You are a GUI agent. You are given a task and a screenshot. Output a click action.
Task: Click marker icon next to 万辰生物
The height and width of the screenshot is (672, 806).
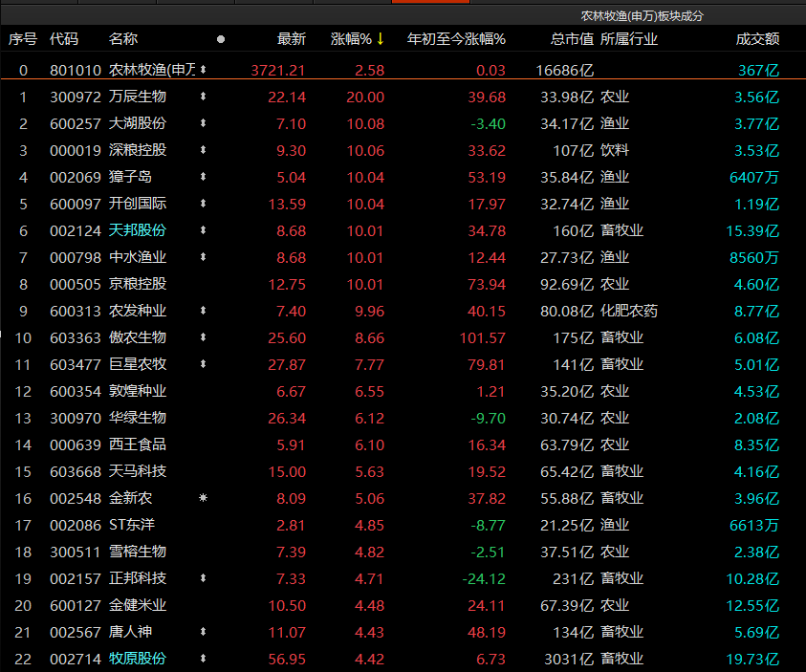pos(203,97)
